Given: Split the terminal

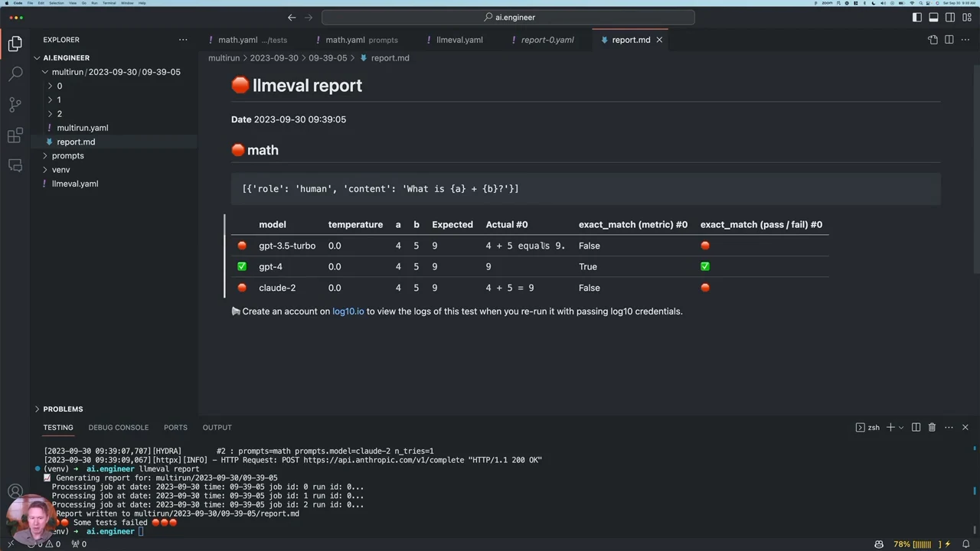Looking at the screenshot, I should [916, 427].
